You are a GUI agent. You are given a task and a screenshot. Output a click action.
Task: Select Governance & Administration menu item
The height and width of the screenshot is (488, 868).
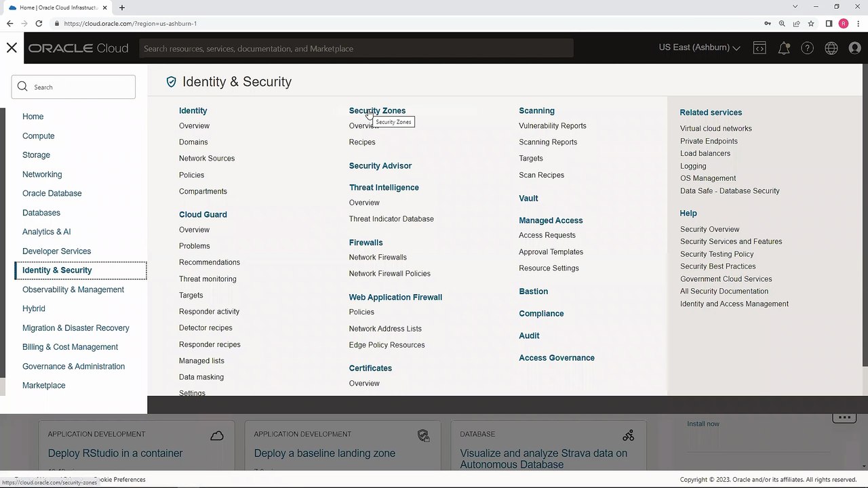click(73, 366)
